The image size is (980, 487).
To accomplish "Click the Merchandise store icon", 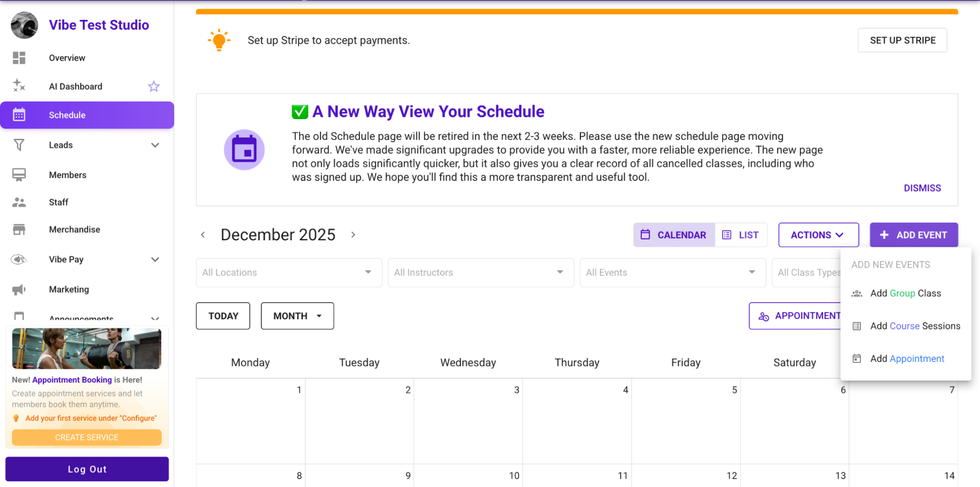I will [x=19, y=230].
